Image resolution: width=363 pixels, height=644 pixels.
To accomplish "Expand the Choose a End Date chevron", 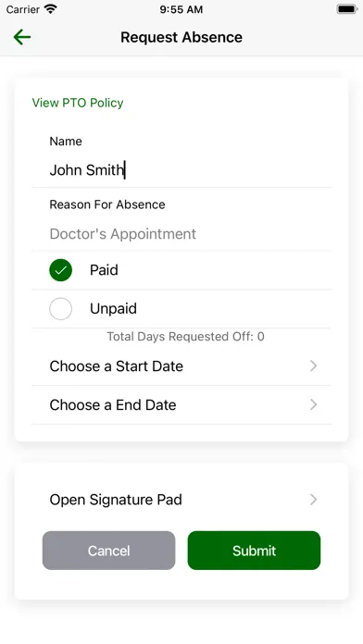I will click(314, 404).
